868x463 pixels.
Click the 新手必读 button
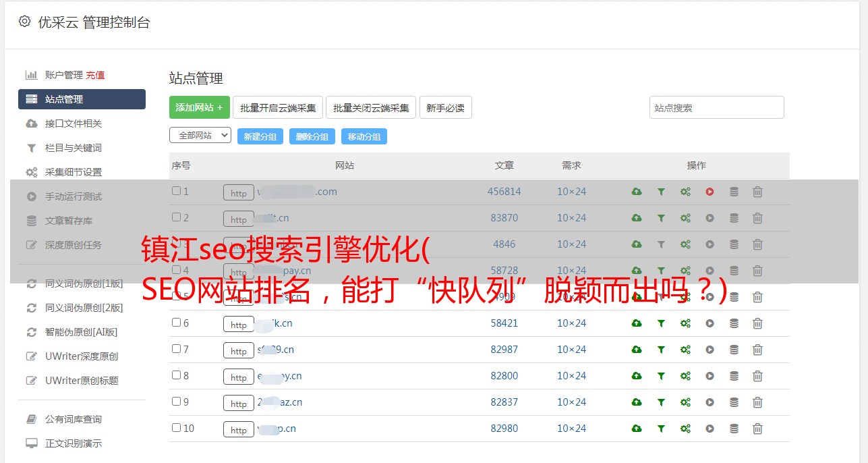click(x=446, y=107)
